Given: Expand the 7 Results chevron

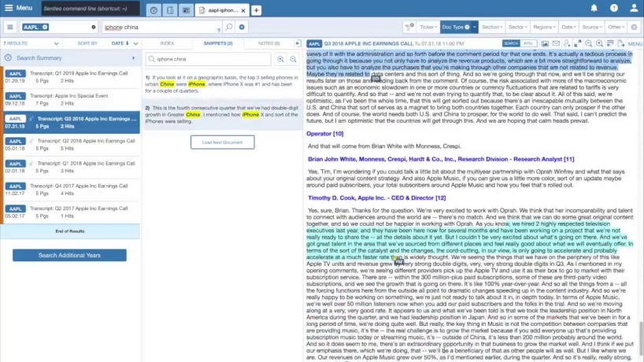Looking at the screenshot, I should point(56,43).
